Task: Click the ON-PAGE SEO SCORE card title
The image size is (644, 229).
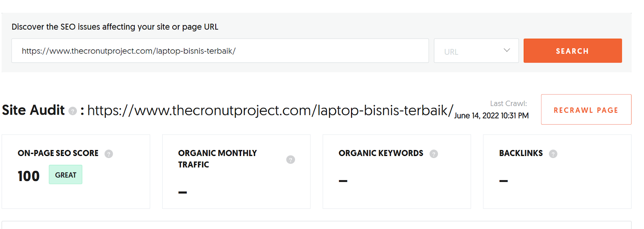Action: (x=58, y=153)
